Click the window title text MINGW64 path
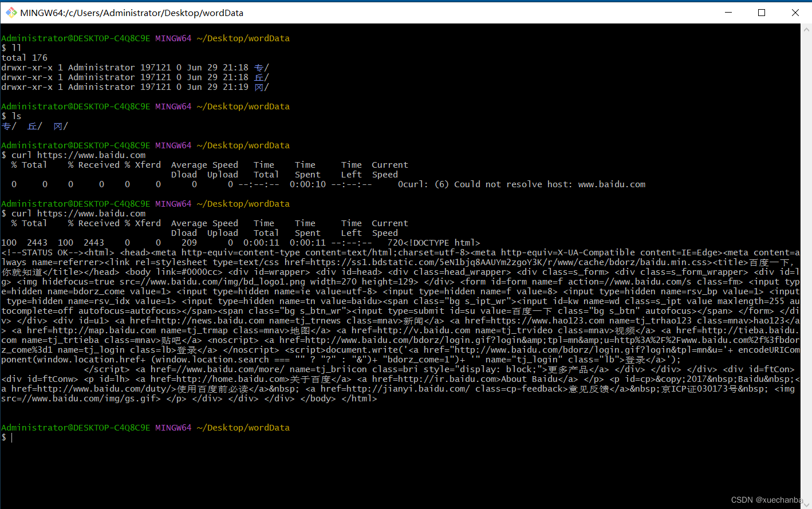Screen dimensions: 812x509 [x=132, y=13]
